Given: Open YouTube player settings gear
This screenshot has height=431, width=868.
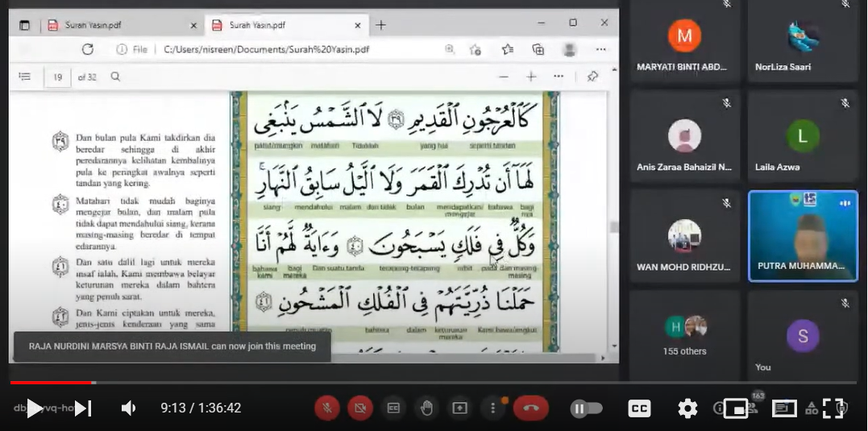Looking at the screenshot, I should pyautogui.click(x=687, y=408).
